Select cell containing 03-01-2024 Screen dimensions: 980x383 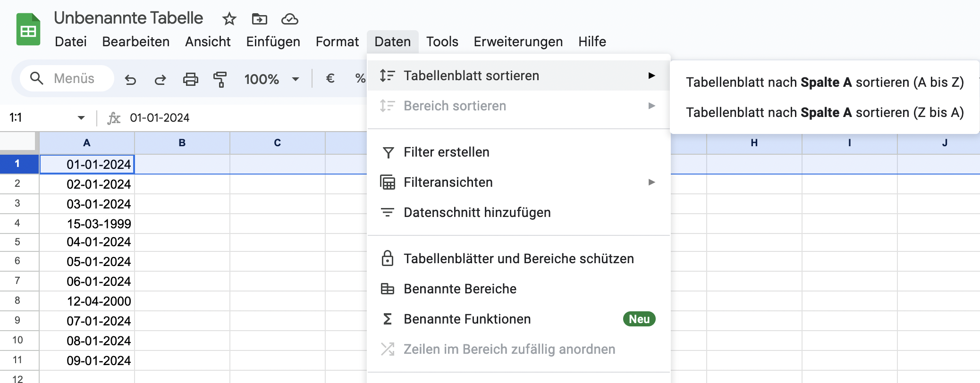tap(87, 204)
